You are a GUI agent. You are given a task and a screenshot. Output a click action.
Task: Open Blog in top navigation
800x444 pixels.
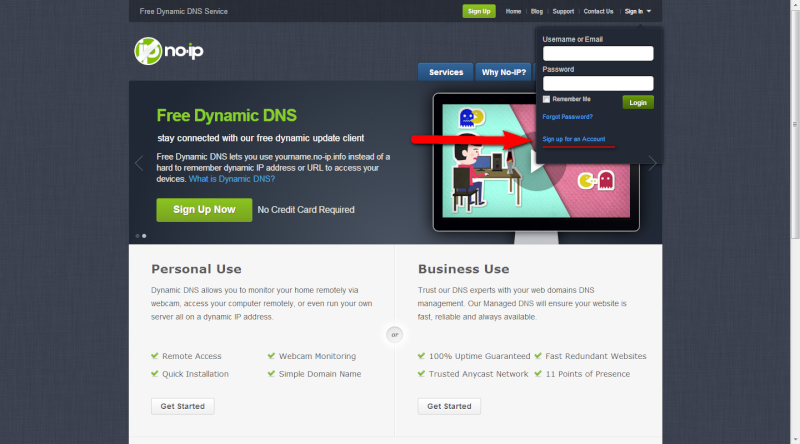click(x=537, y=11)
